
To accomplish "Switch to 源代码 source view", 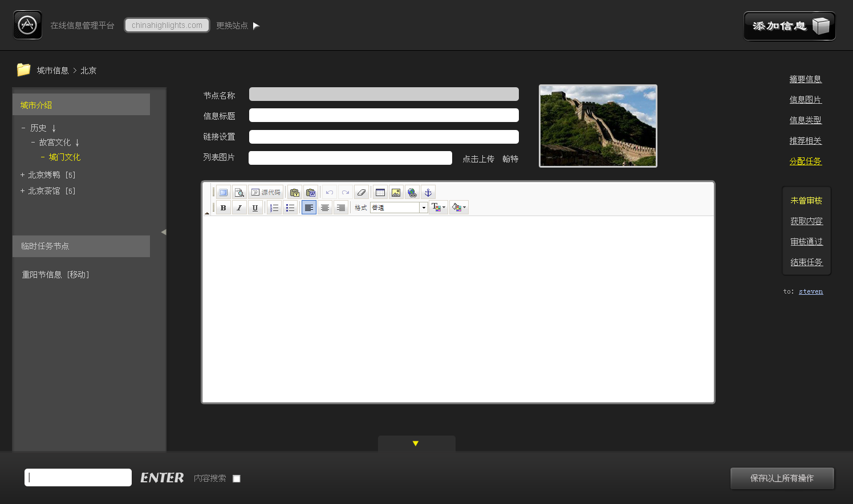I will [266, 193].
